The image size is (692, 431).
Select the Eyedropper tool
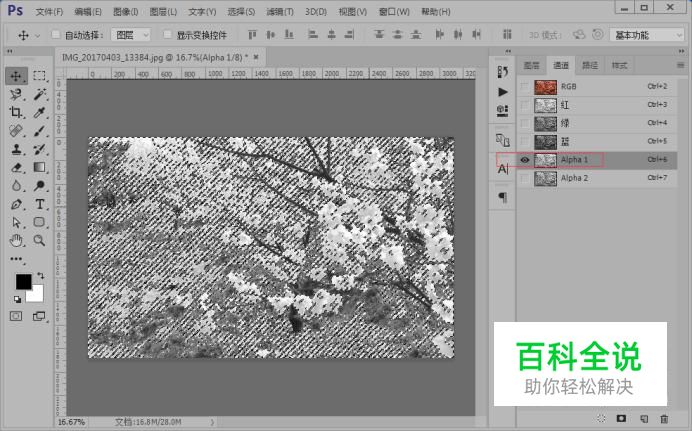click(39, 112)
